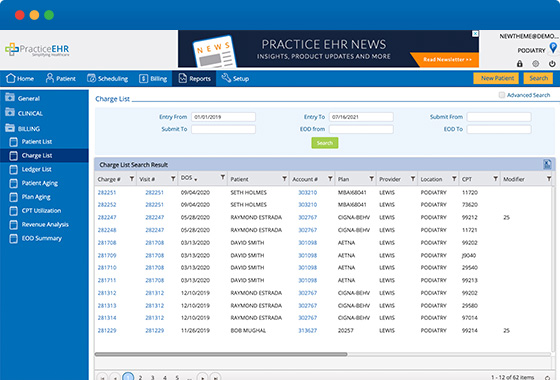
Task: Export results with the Excel icon
Action: (x=547, y=164)
